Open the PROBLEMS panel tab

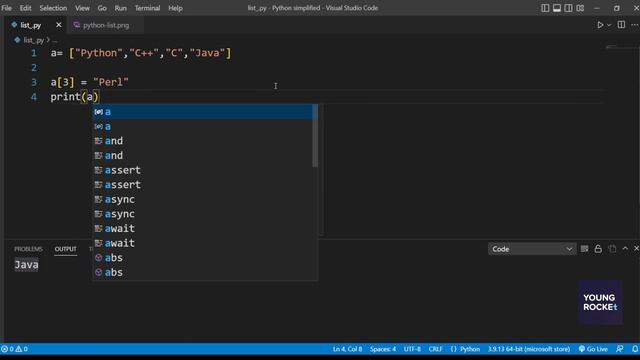(28, 249)
